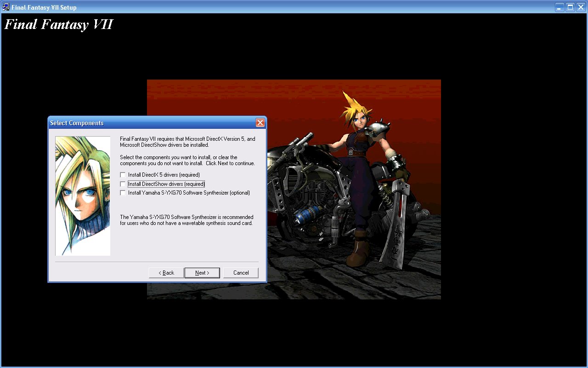588x368 pixels.
Task: Close the Final Fantasy VII Setup window
Action: pyautogui.click(x=581, y=7)
